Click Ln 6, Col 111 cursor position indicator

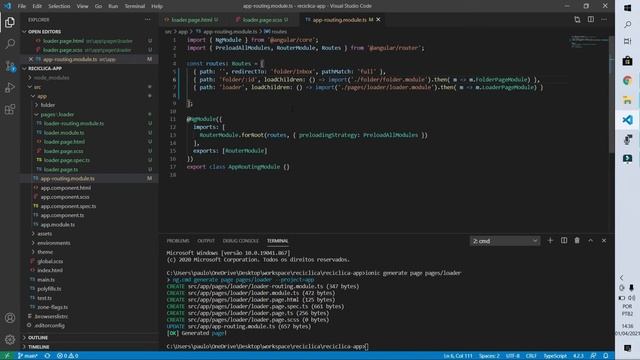pyautogui.click(x=458, y=356)
